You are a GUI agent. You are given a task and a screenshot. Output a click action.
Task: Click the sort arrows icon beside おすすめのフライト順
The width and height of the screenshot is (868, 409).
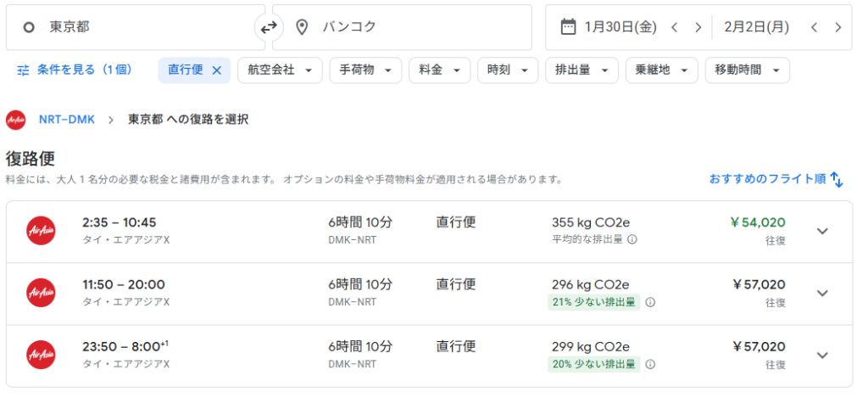[x=837, y=179]
